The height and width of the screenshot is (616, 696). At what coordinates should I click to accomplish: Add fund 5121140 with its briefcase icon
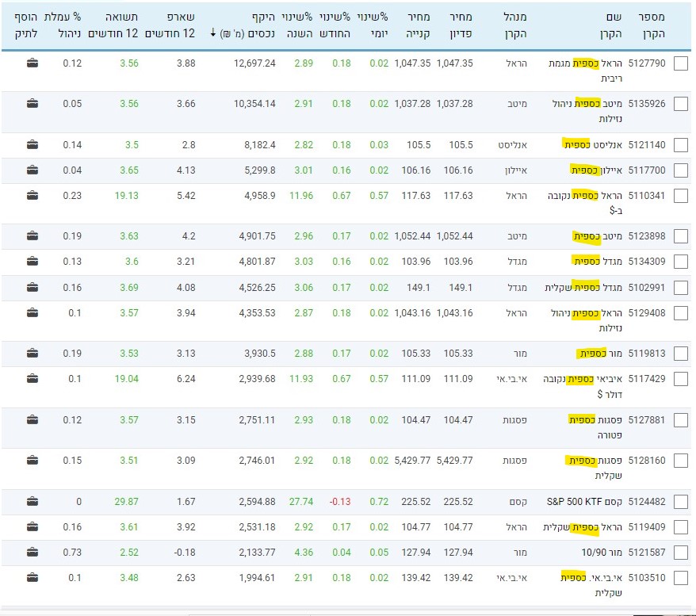33,144
